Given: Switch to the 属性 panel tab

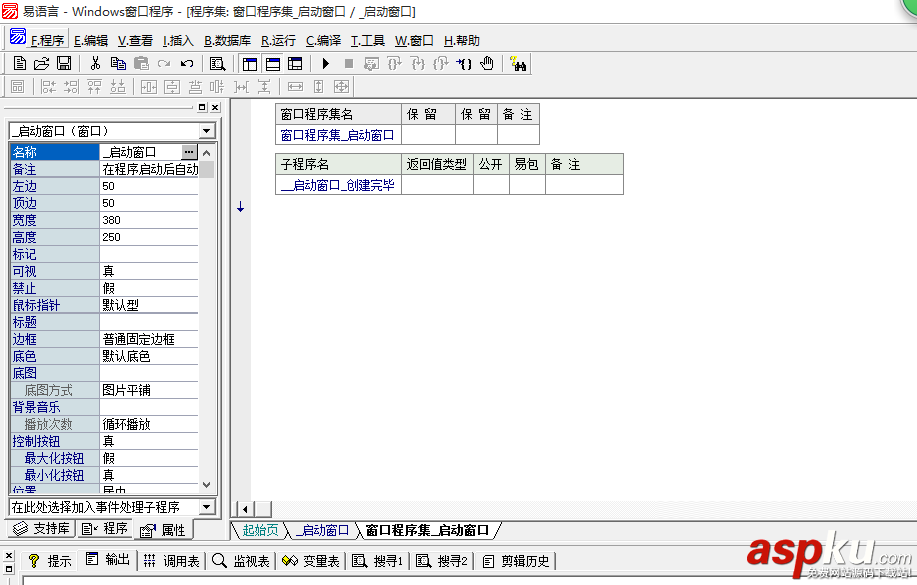Looking at the screenshot, I should click(x=163, y=530).
